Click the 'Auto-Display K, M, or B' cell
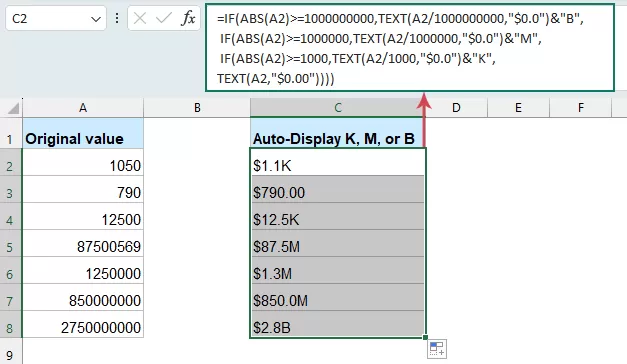The height and width of the screenshot is (364, 627). pos(338,133)
